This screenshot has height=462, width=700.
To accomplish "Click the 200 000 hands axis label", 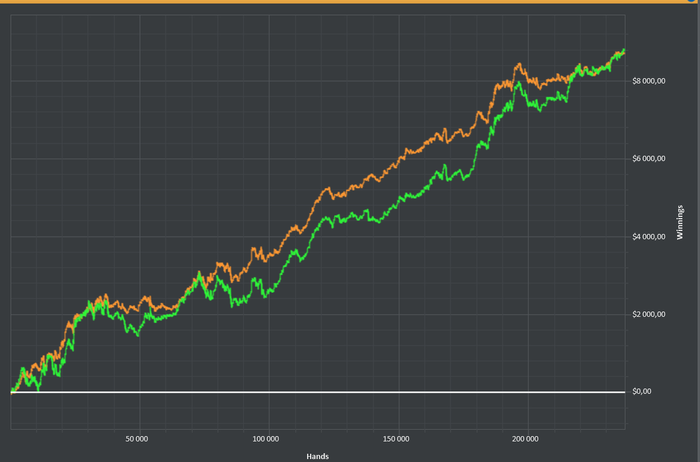I will coord(525,439).
